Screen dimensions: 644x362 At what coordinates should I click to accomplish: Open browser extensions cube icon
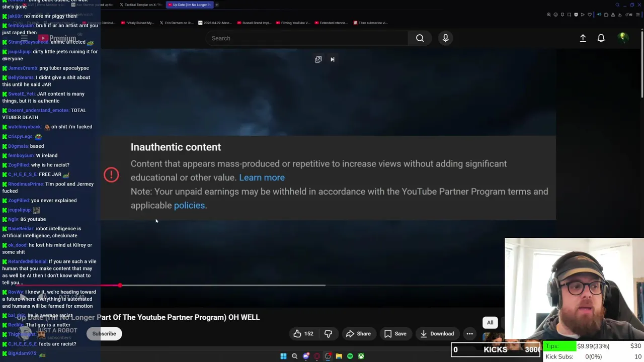pos(606,15)
